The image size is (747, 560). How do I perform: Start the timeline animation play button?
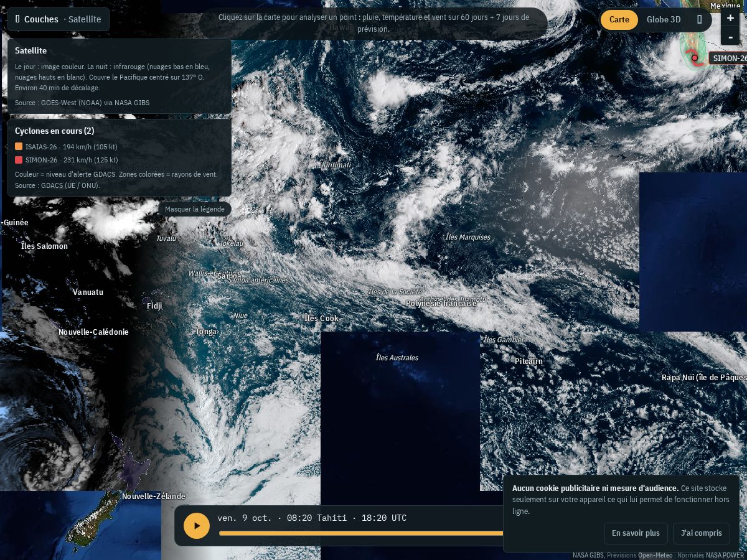click(x=197, y=526)
